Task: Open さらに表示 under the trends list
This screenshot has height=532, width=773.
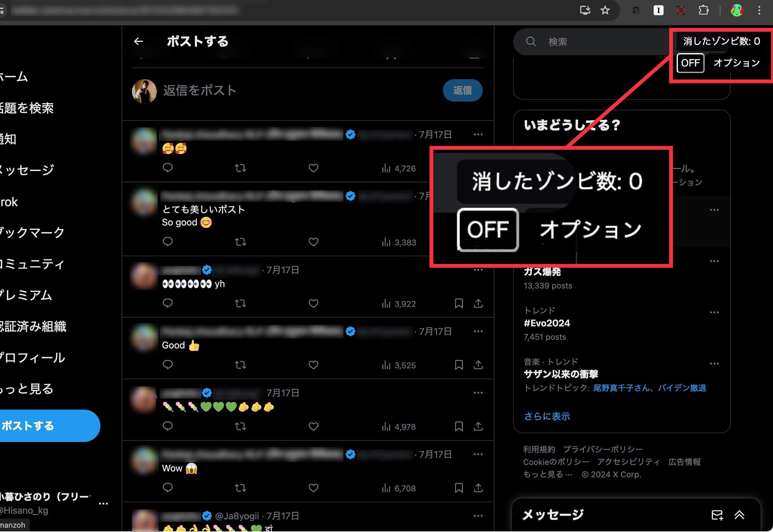Action: point(547,416)
